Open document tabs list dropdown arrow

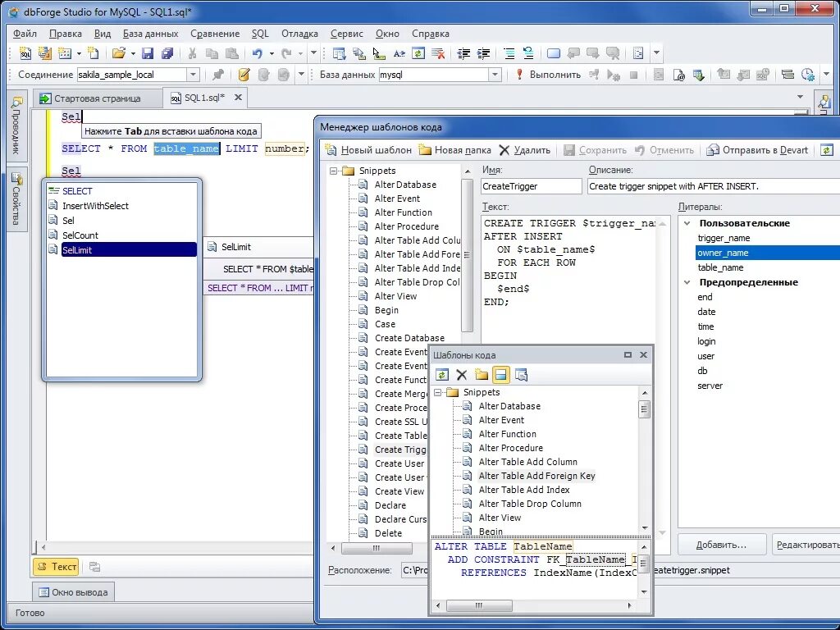801,97
